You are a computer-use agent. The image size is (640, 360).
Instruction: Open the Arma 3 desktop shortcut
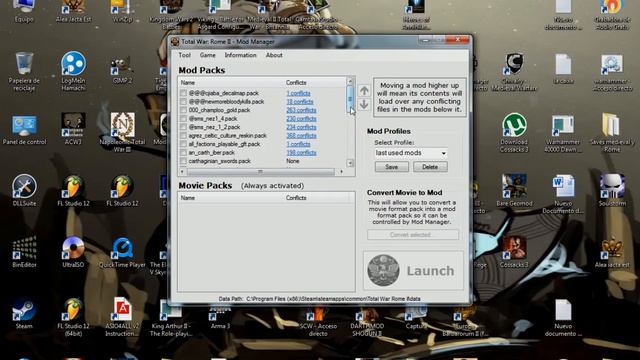click(220, 318)
